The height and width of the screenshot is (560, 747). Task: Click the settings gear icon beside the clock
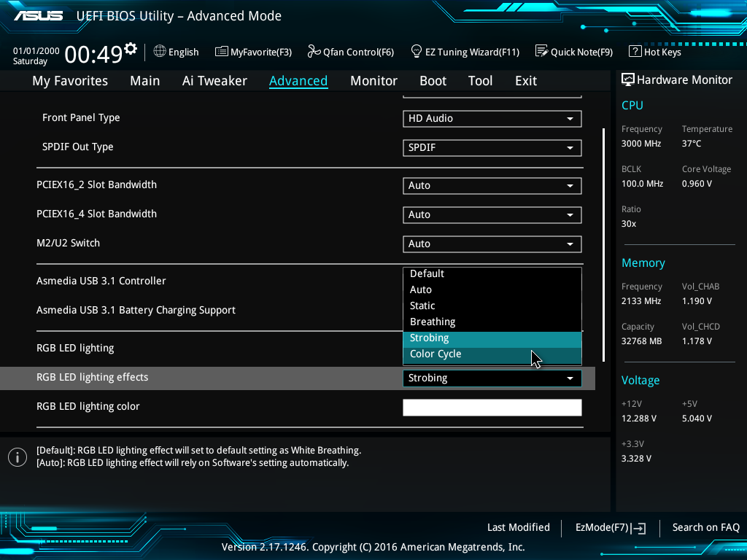coord(131,49)
